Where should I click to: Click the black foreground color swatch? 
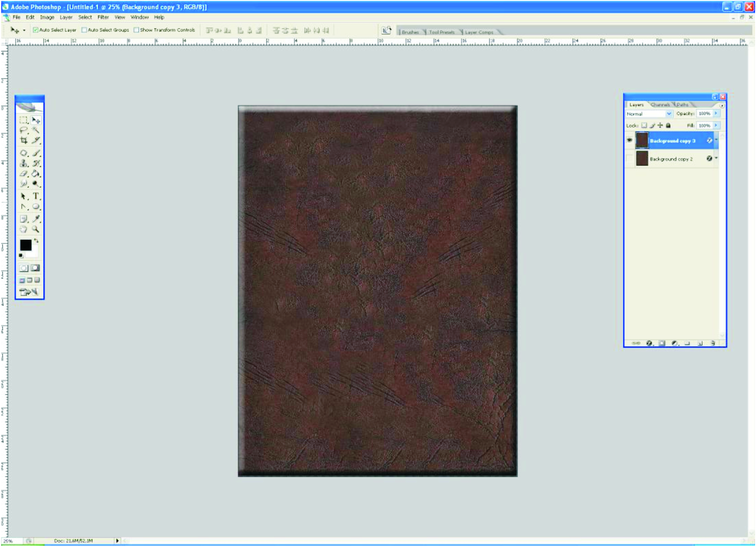[x=26, y=245]
